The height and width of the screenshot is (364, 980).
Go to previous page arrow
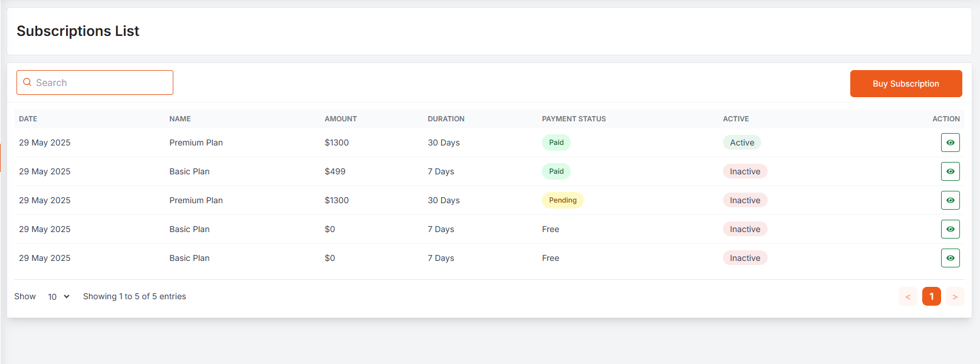coord(907,296)
